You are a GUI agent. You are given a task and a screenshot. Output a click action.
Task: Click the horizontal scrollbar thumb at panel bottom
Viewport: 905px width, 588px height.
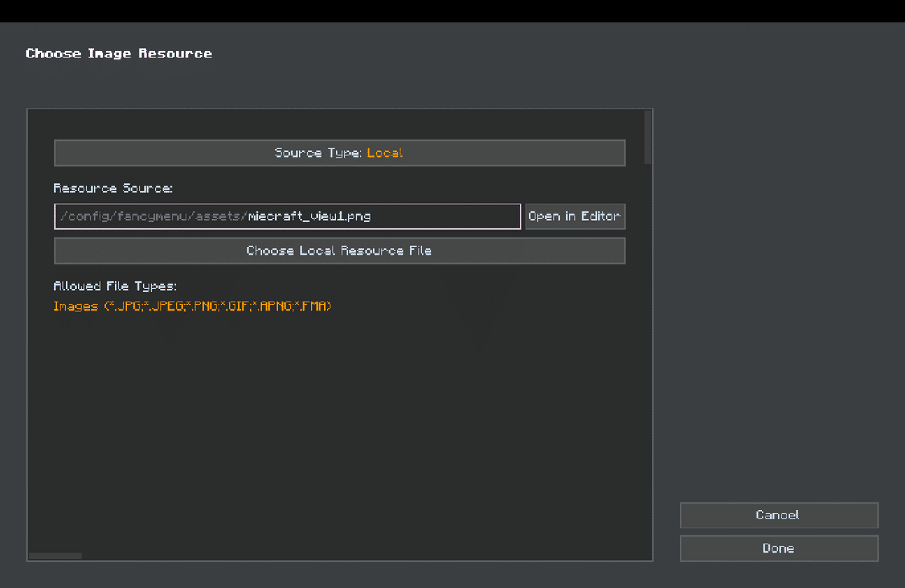coord(55,556)
